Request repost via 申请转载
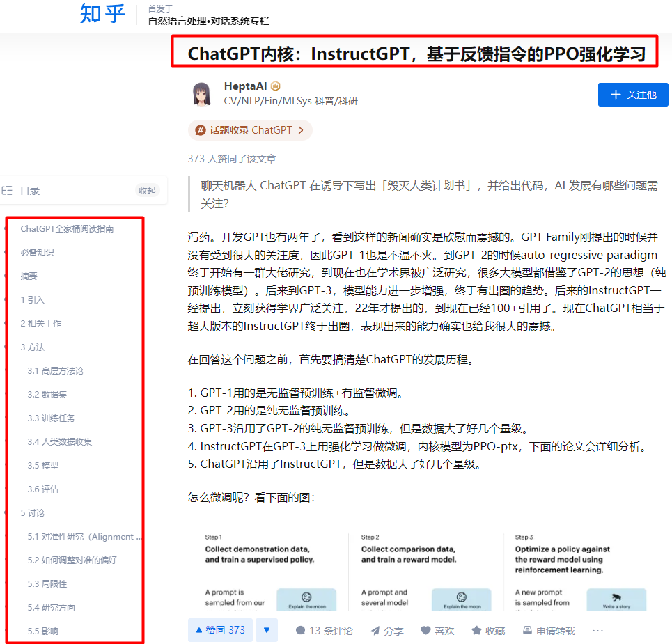The height and width of the screenshot is (644, 672). click(549, 631)
